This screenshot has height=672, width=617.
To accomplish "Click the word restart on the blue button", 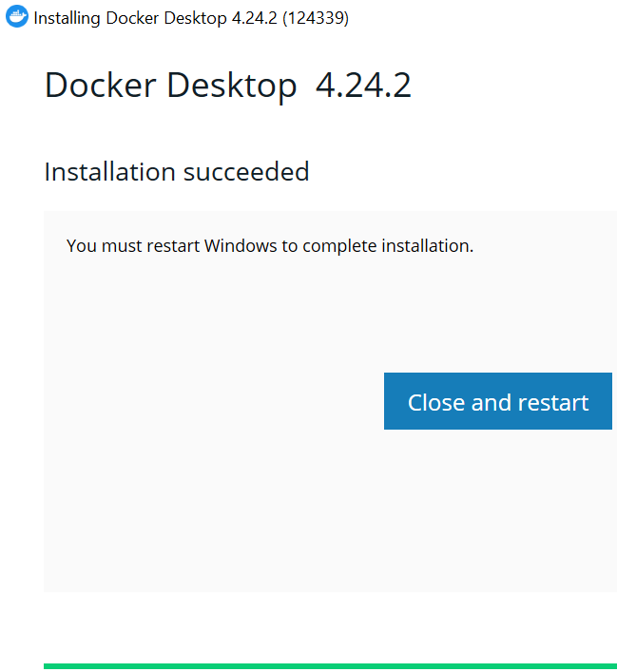I will coord(553,402).
